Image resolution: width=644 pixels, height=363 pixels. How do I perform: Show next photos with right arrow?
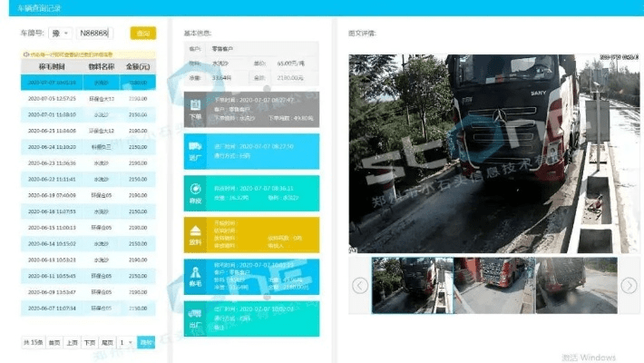[629, 285]
